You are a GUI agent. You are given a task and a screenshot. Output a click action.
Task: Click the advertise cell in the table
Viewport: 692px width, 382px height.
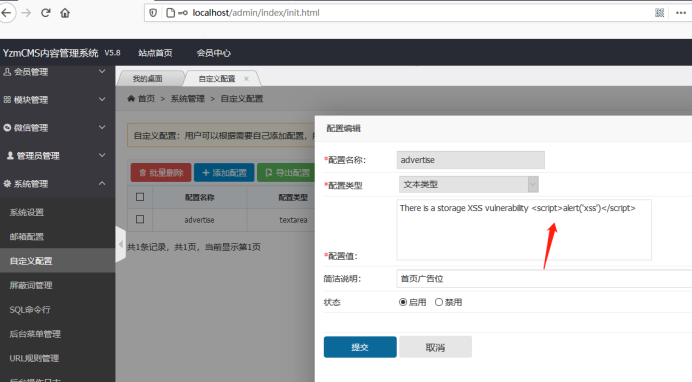coord(199,220)
